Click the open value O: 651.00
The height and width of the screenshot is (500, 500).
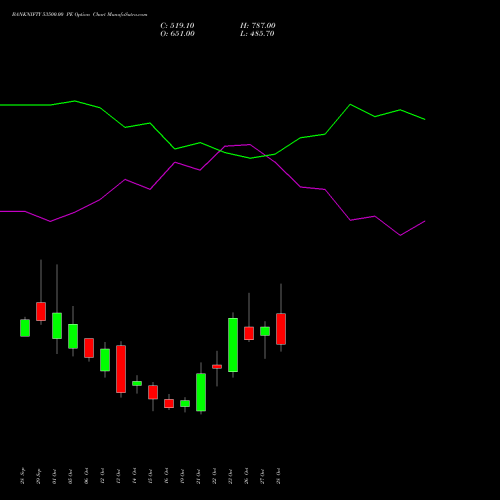click(x=177, y=34)
